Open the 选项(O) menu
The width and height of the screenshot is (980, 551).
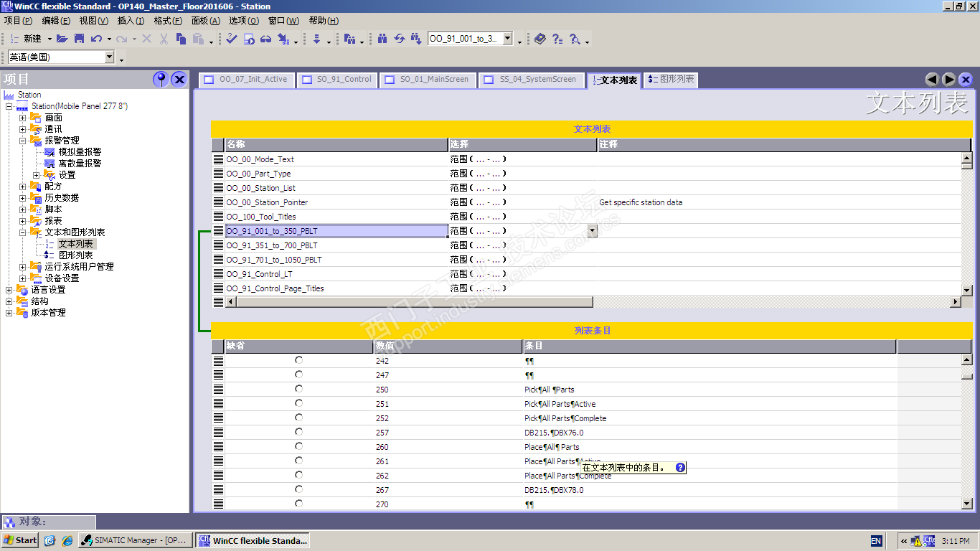pos(243,21)
